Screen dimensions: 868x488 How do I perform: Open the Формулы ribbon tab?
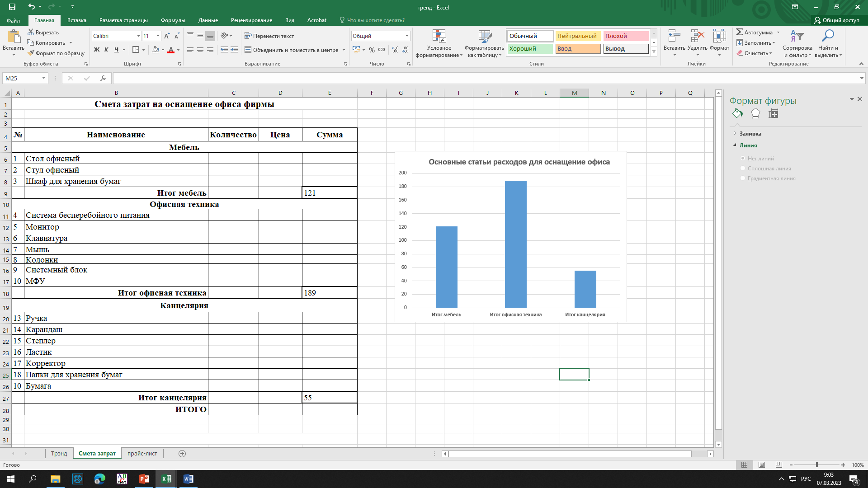click(173, 20)
